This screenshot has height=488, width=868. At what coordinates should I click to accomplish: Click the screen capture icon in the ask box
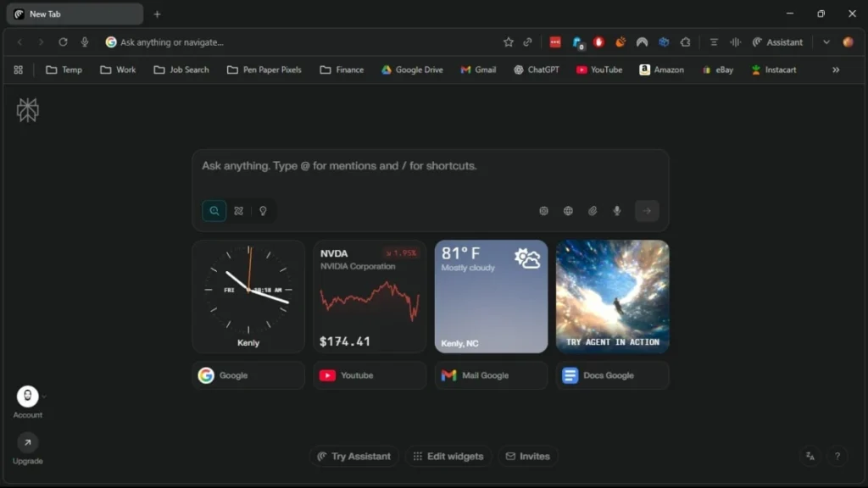point(543,211)
